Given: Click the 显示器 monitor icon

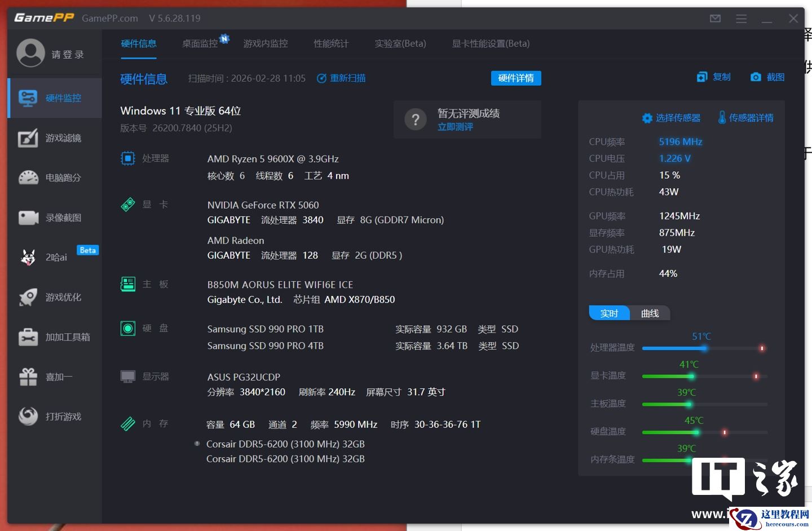Looking at the screenshot, I should pyautogui.click(x=128, y=377).
